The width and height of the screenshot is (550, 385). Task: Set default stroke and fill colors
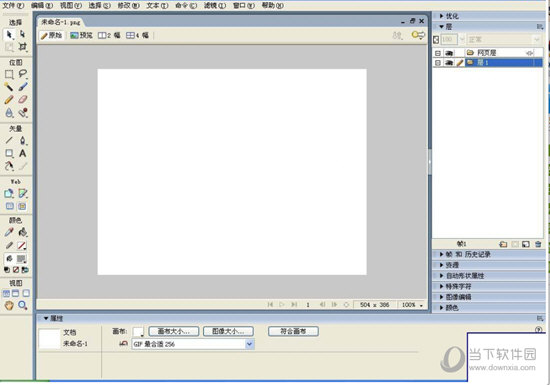(x=7, y=270)
